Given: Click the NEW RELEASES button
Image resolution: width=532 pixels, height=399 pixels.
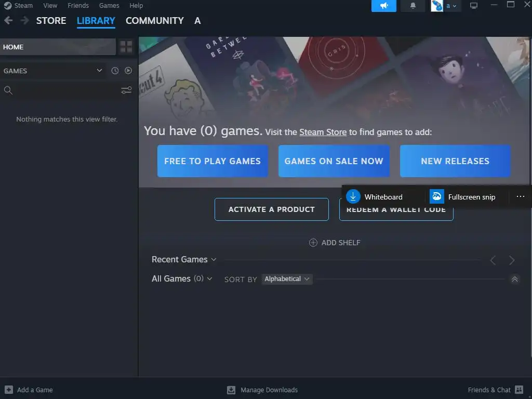Looking at the screenshot, I should pyautogui.click(x=455, y=161).
